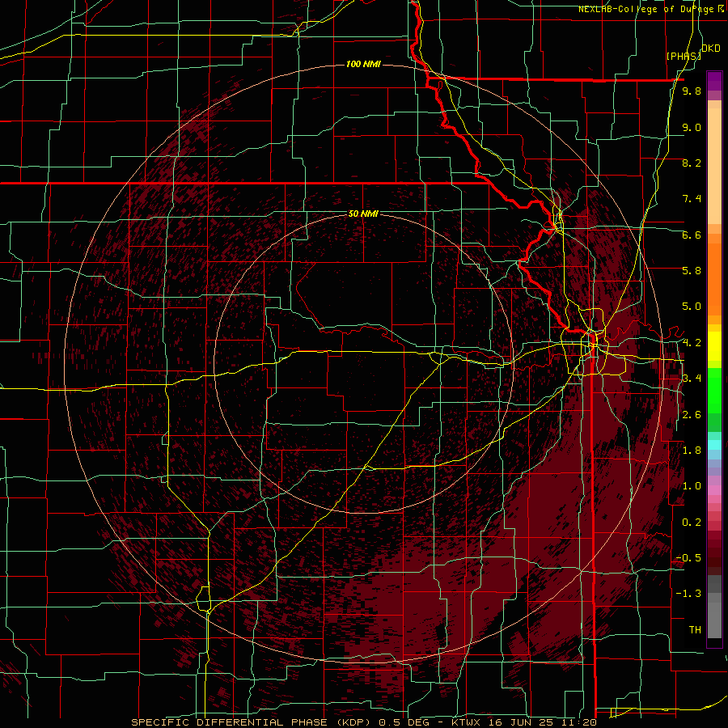Image resolution: width=728 pixels, height=728 pixels.
Task: Click the OKD label above the scale
Action: (x=711, y=49)
